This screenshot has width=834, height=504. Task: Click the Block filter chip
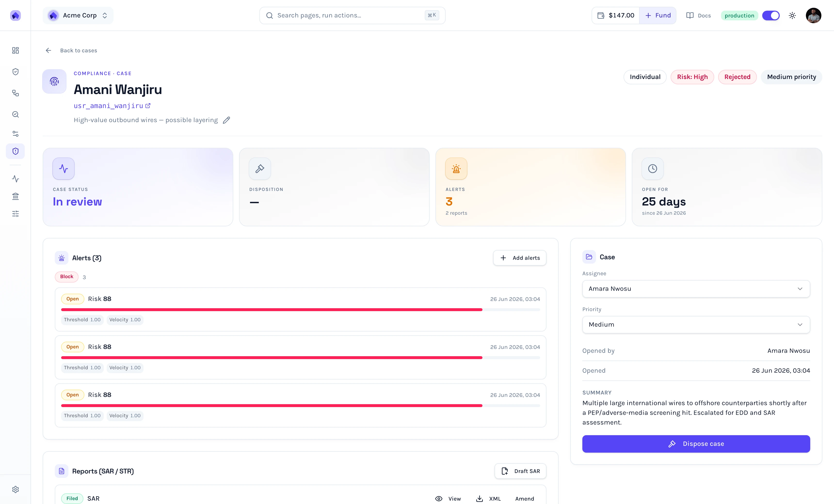[x=67, y=277]
